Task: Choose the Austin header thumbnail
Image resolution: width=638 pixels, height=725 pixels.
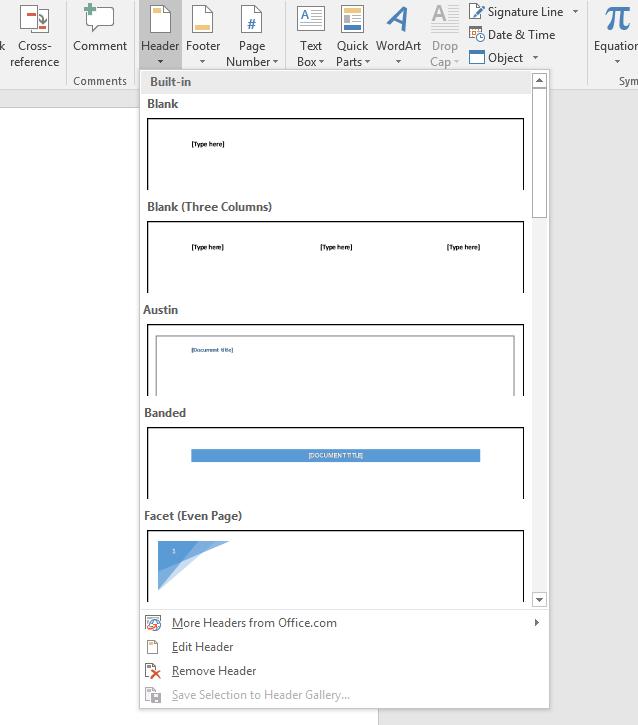Action: (x=335, y=360)
